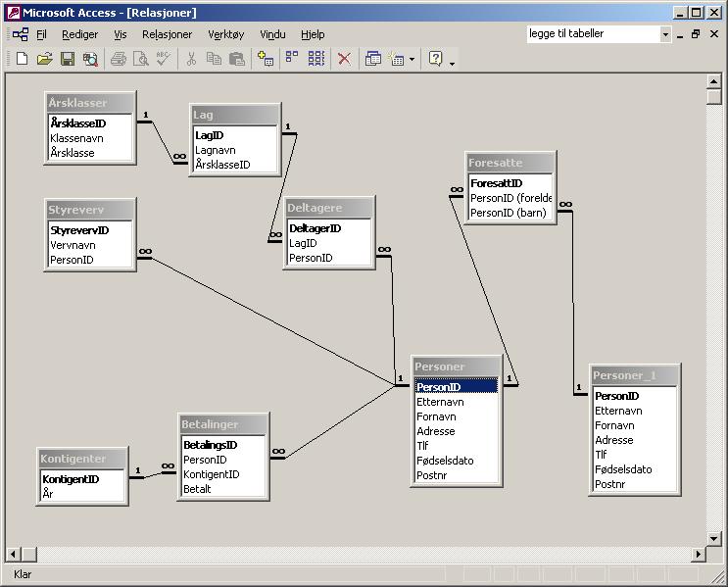Print relationships using the printer icon
The height and width of the screenshot is (587, 728).
click(119, 59)
